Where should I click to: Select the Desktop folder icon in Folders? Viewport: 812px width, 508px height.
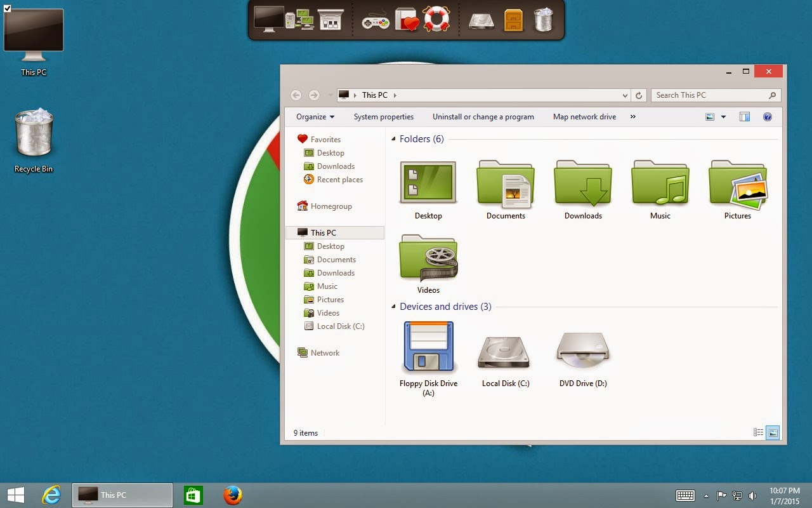click(x=428, y=183)
